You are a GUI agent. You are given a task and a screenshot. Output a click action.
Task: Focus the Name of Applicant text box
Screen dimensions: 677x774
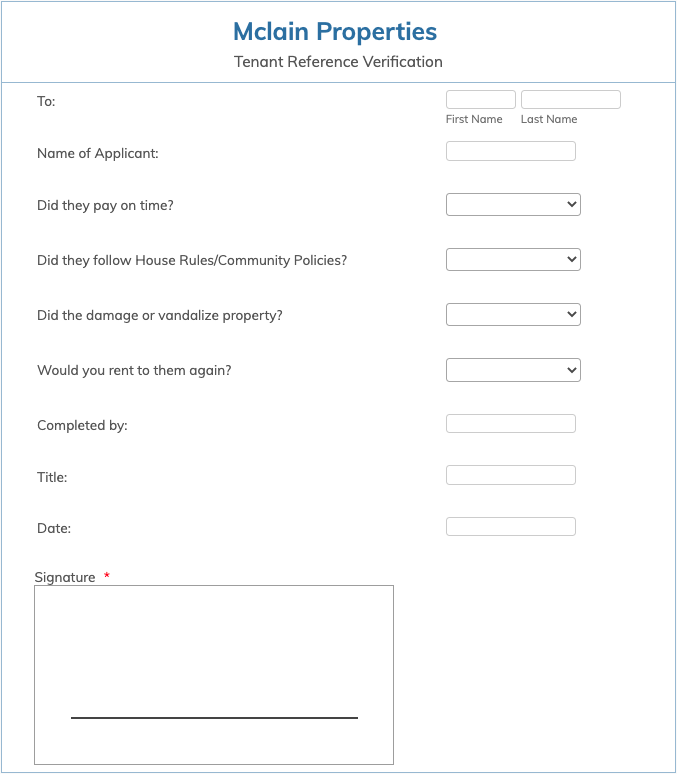(x=511, y=151)
